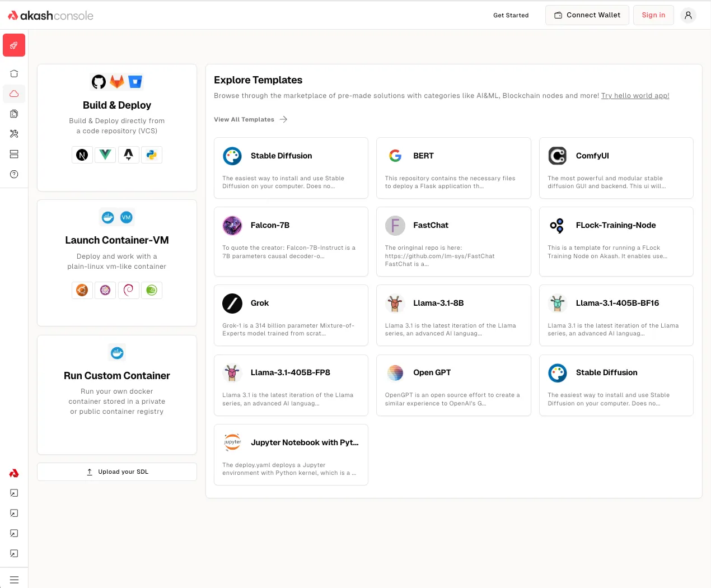Open the Grok template card
Screen dimensions: 711x588
(291, 315)
